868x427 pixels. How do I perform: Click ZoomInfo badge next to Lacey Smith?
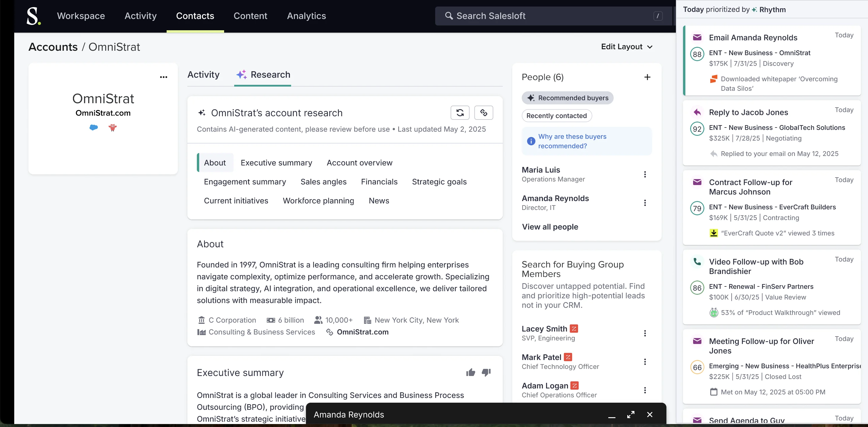(574, 328)
